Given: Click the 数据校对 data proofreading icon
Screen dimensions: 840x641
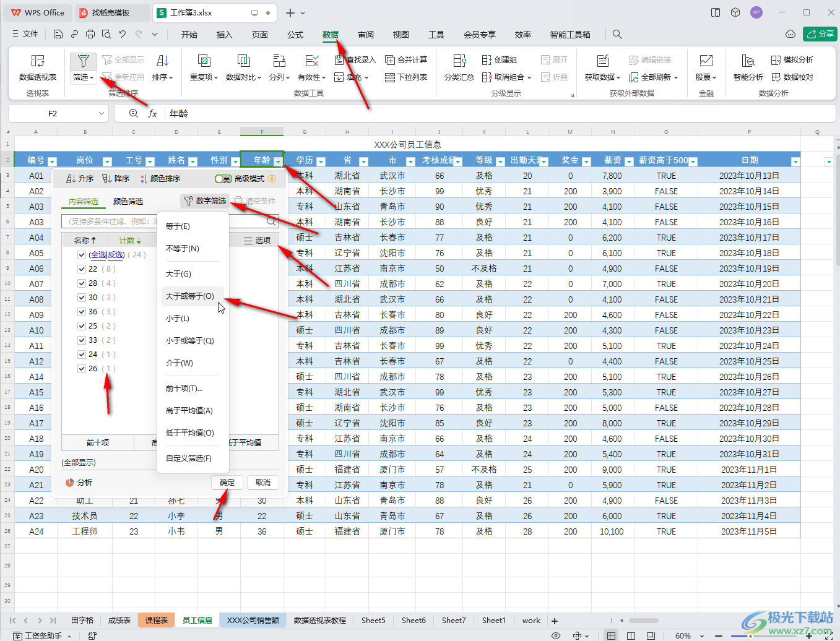Looking at the screenshot, I should tap(776, 77).
